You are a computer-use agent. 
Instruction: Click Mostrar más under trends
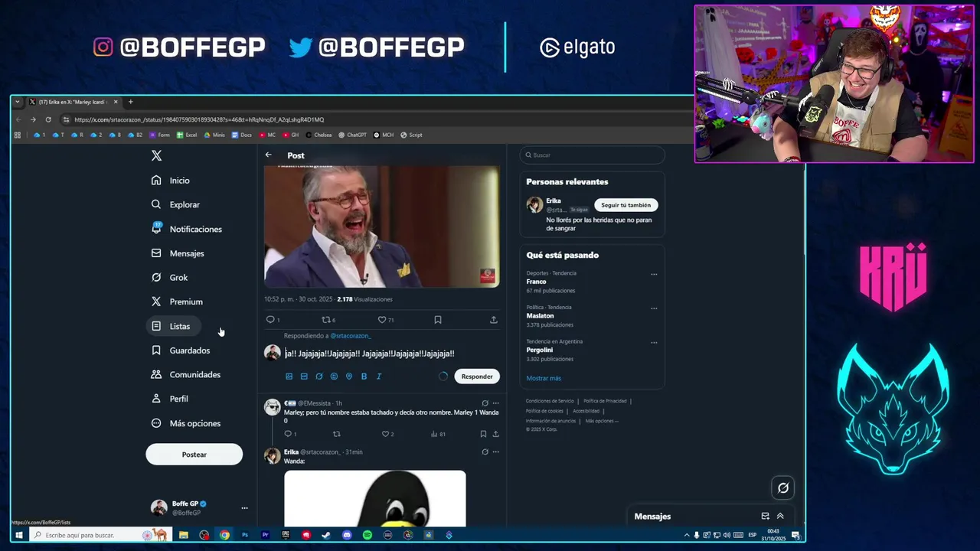coord(544,378)
